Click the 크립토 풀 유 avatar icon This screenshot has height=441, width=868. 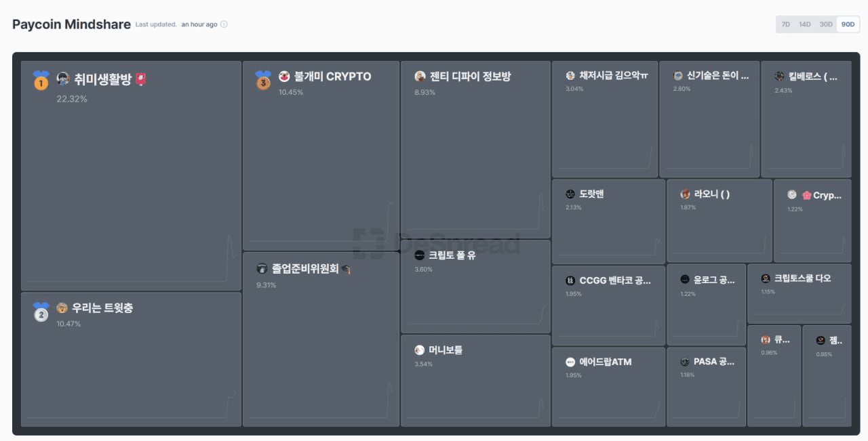(420, 255)
